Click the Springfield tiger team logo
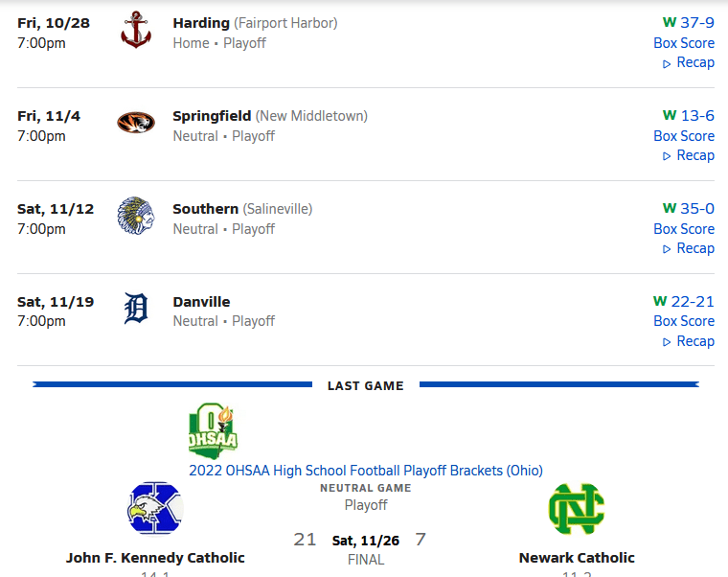 (136, 123)
